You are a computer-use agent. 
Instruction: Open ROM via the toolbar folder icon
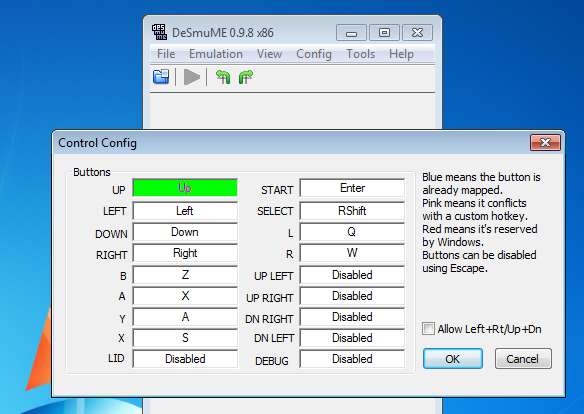coord(161,77)
